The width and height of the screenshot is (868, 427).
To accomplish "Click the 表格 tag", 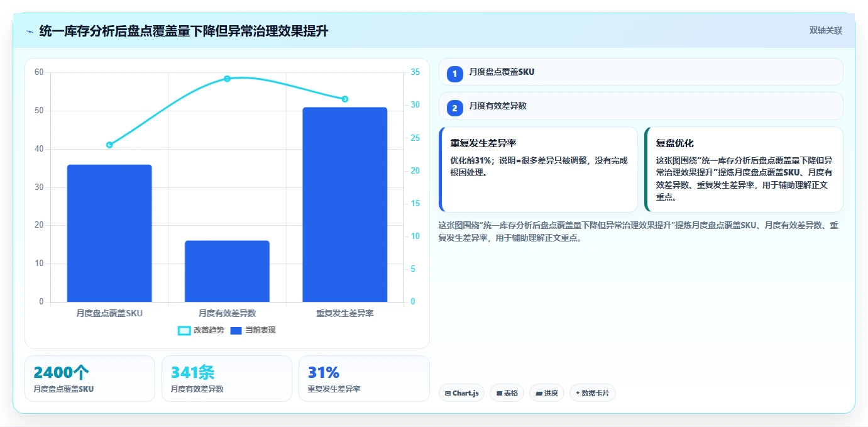I will click(x=507, y=393).
